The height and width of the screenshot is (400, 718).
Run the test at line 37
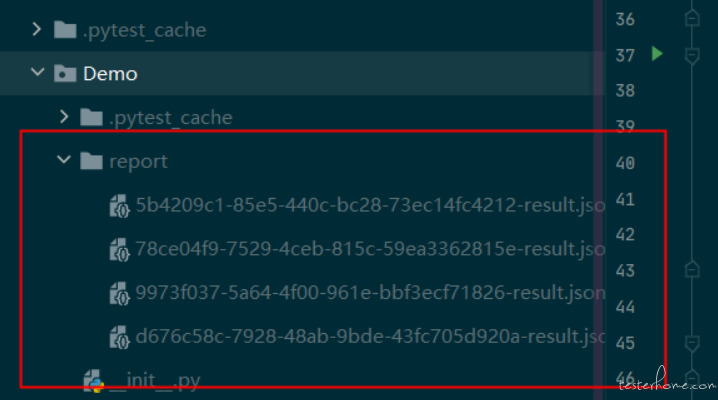[x=657, y=54]
